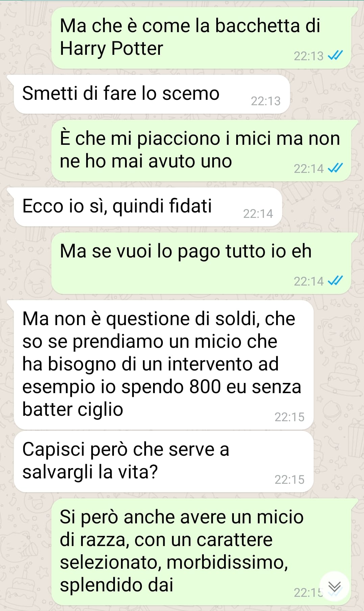The image size is (364, 611).
Task: Tap the word 'Harry Potter' in first bubble
Action: point(112,49)
